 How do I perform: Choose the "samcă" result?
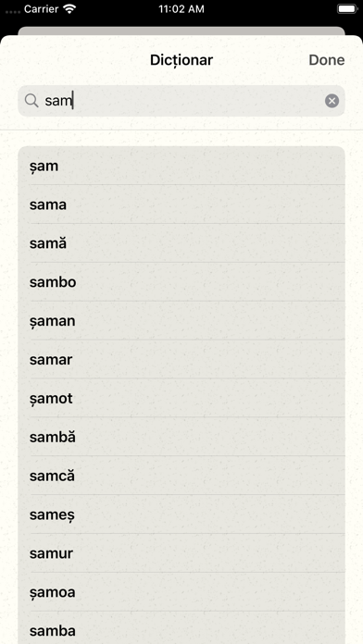pos(181,476)
